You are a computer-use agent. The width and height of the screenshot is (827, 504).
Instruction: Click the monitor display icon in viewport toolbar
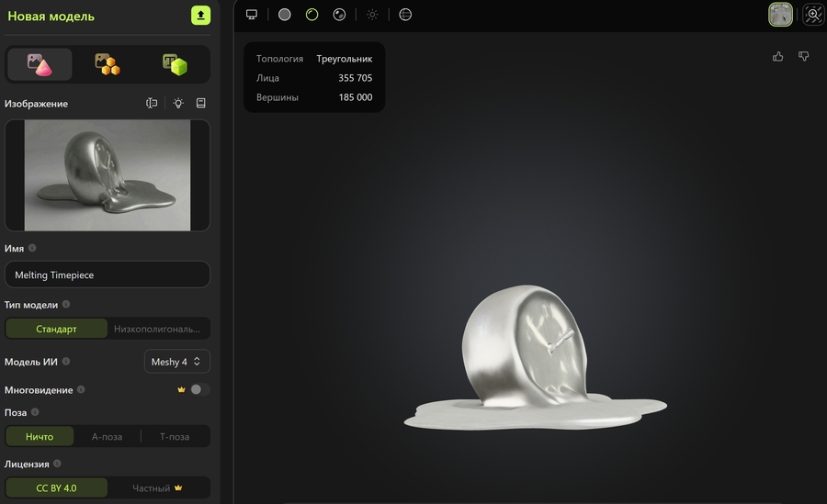[x=252, y=15]
